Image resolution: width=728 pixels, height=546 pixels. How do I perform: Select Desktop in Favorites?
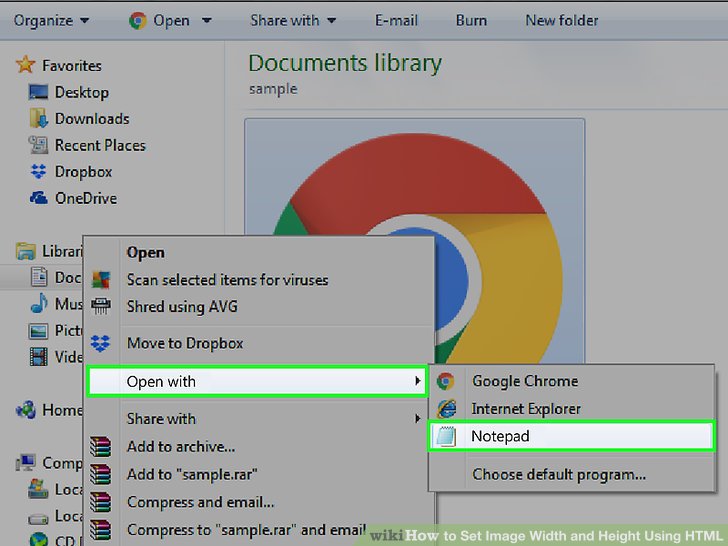82,92
